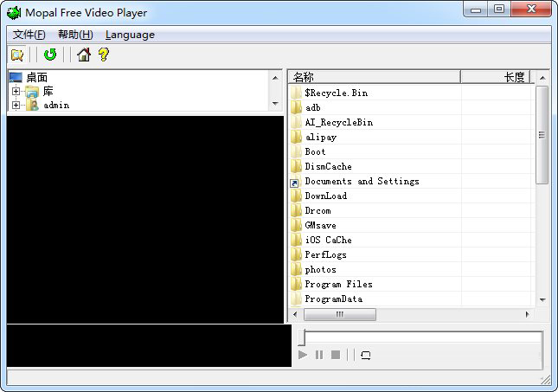Click the folder tree scroll-up arrow
Image resolution: width=558 pixels, height=392 pixels.
(275, 78)
